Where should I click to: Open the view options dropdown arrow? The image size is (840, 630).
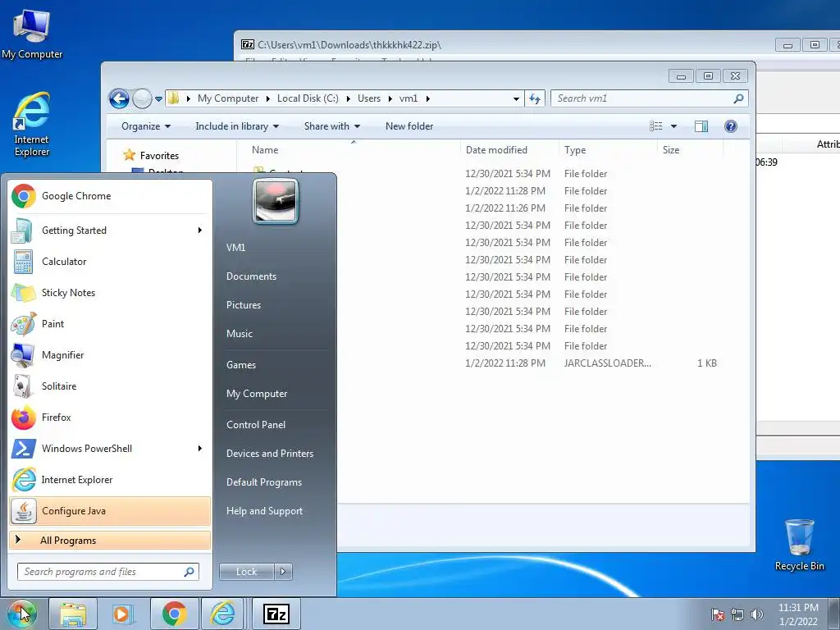point(674,126)
